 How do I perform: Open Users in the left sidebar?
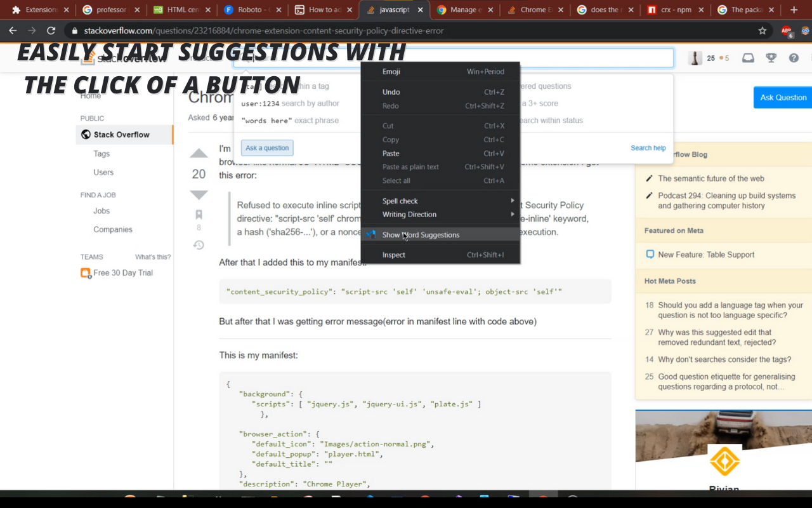[103, 172]
